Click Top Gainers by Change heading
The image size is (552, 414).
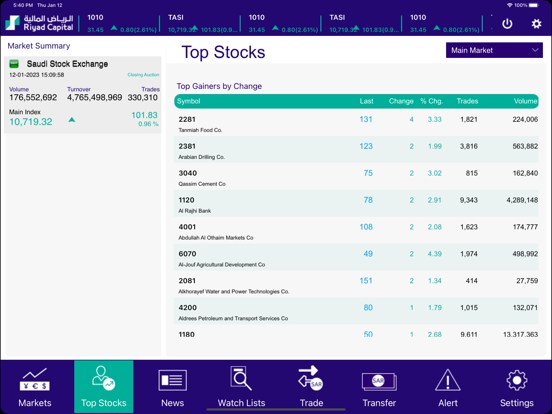219,86
